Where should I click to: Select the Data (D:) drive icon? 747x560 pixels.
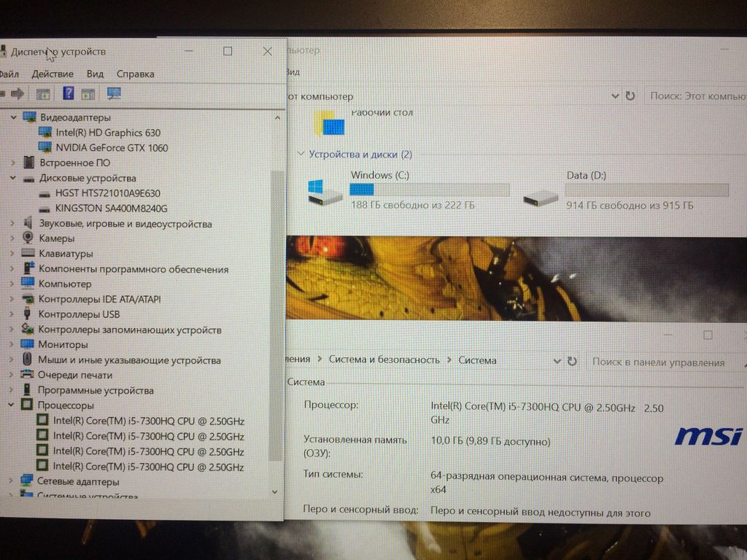[541, 195]
